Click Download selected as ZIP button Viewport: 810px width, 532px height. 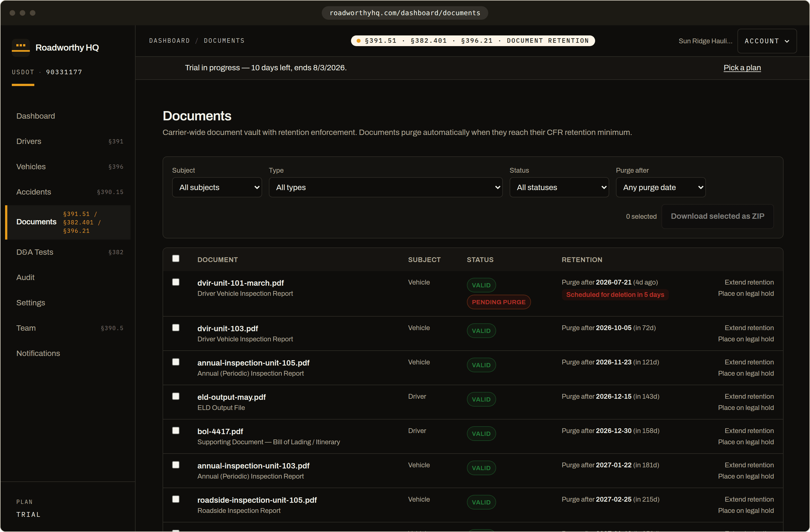pyautogui.click(x=717, y=216)
